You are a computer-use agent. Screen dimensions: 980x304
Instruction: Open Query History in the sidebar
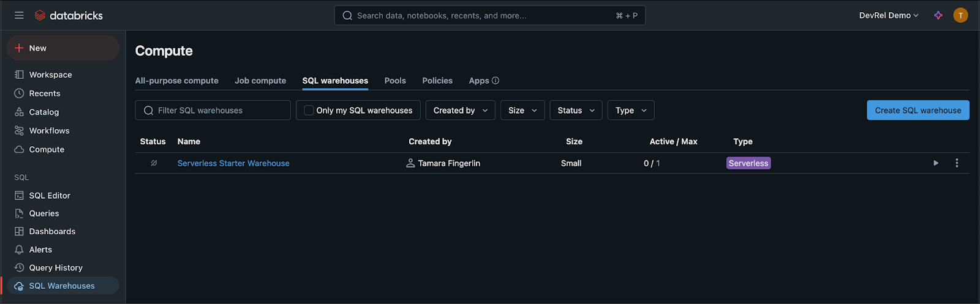55,268
